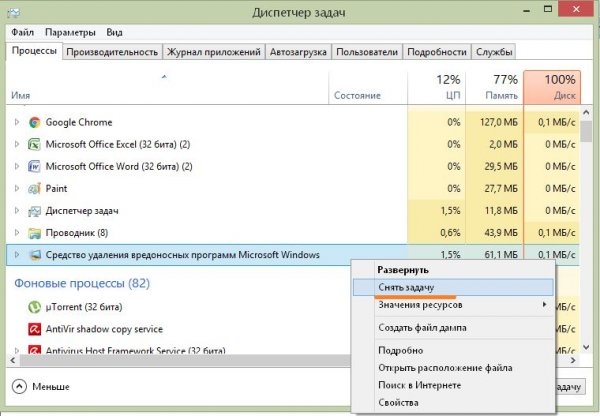Select the Paint process icon
Image resolution: width=600 pixels, height=416 pixels.
coord(35,188)
